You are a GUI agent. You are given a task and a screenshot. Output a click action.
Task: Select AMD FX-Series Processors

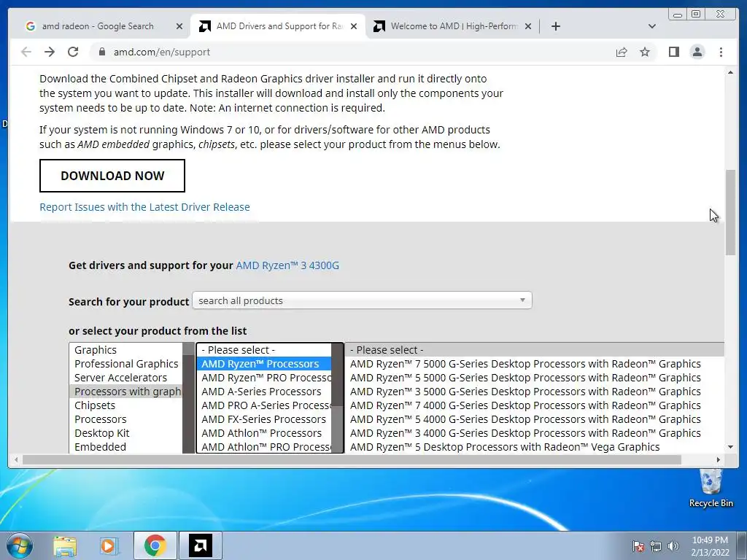pos(264,419)
